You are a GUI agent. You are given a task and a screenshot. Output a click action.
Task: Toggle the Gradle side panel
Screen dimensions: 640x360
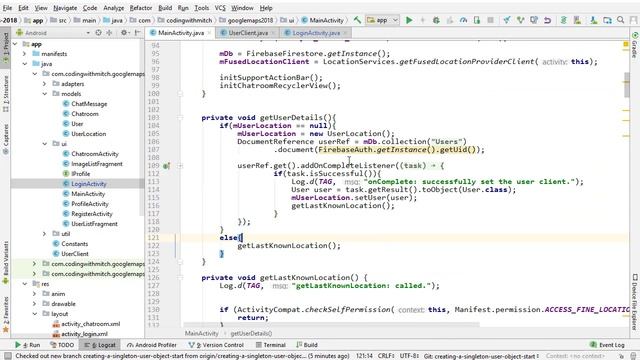pyautogui.click(x=635, y=45)
